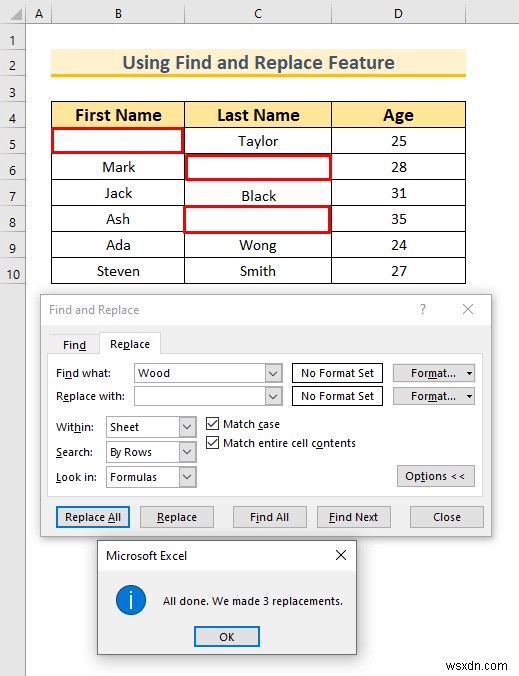The image size is (519, 676).
Task: Select column D header
Action: 398,14
